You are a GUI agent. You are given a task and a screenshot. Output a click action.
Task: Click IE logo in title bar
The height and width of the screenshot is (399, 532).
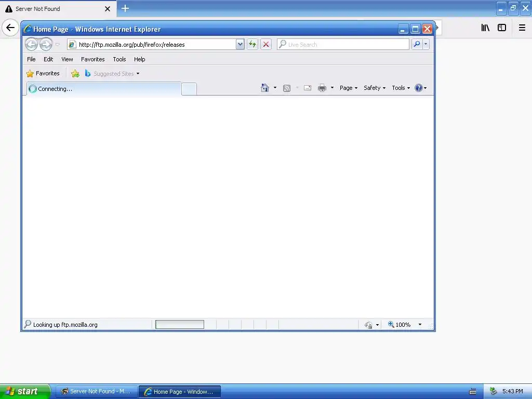coord(28,29)
